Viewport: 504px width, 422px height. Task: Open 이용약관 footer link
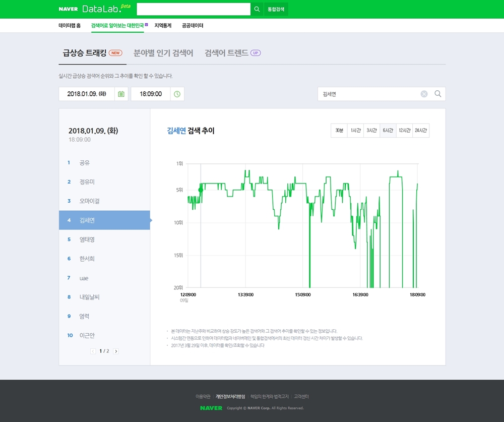(x=203, y=397)
